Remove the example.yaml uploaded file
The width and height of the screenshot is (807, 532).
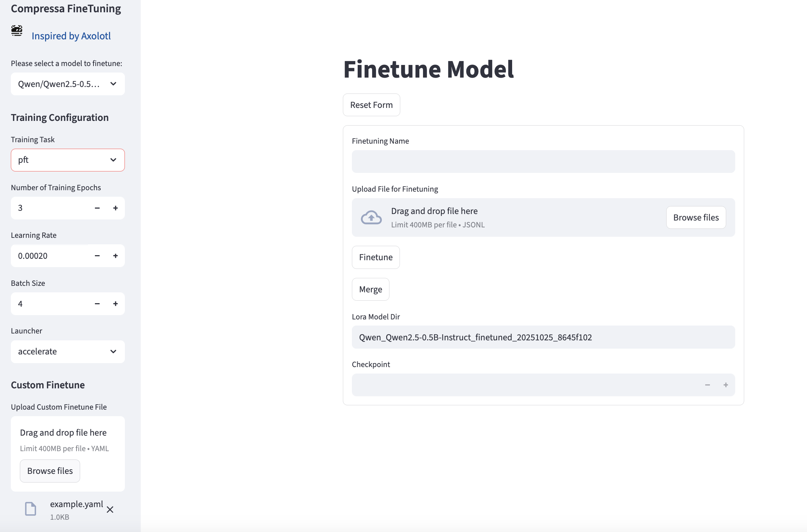[110, 509]
